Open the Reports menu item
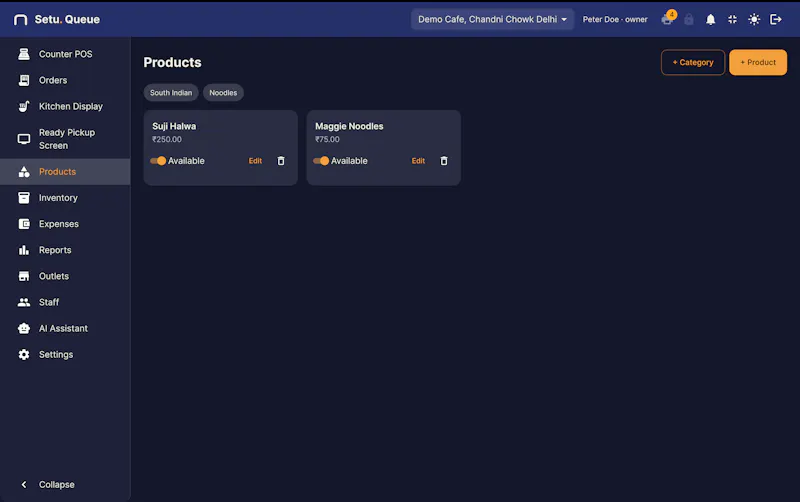The width and height of the screenshot is (800, 502). coord(65,250)
